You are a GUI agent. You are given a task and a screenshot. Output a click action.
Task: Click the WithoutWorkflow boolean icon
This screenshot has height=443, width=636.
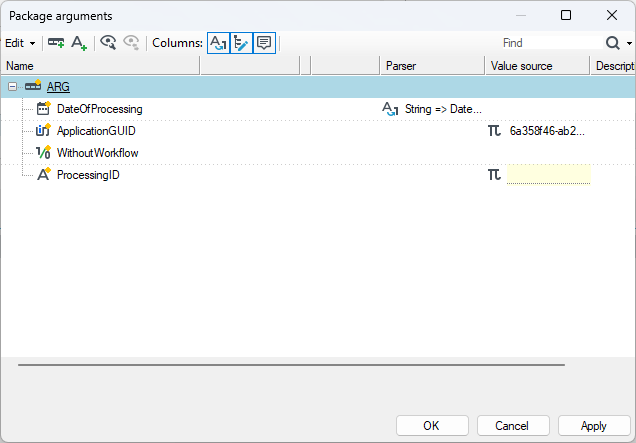click(x=43, y=152)
